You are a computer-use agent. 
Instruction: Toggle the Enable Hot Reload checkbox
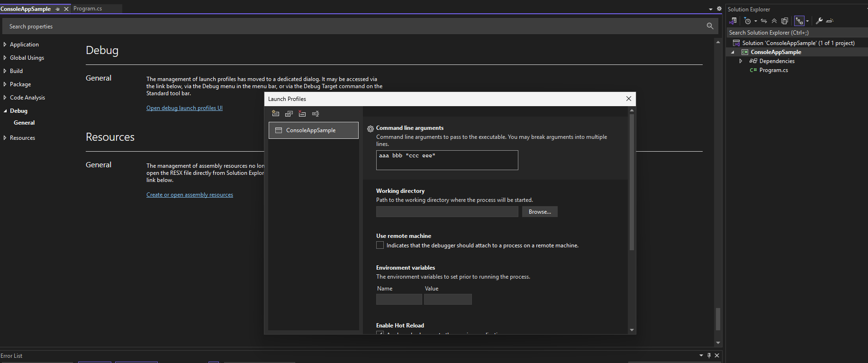click(x=380, y=333)
